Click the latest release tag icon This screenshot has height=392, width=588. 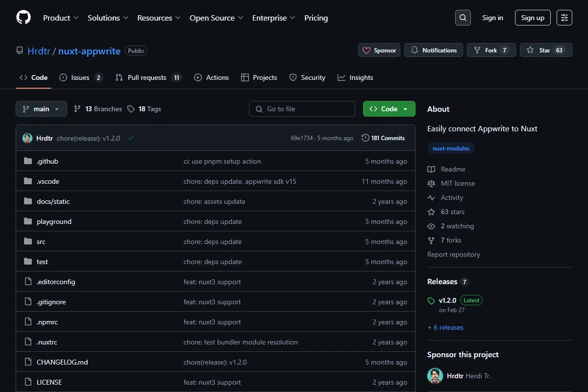click(431, 300)
